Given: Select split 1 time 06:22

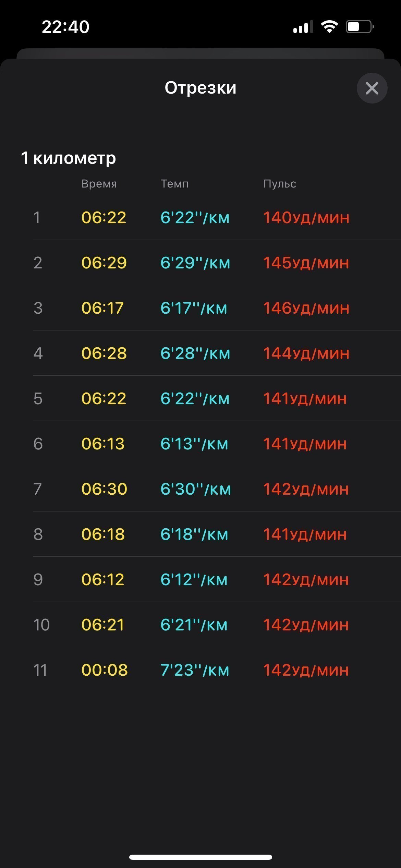Looking at the screenshot, I should click(104, 217).
